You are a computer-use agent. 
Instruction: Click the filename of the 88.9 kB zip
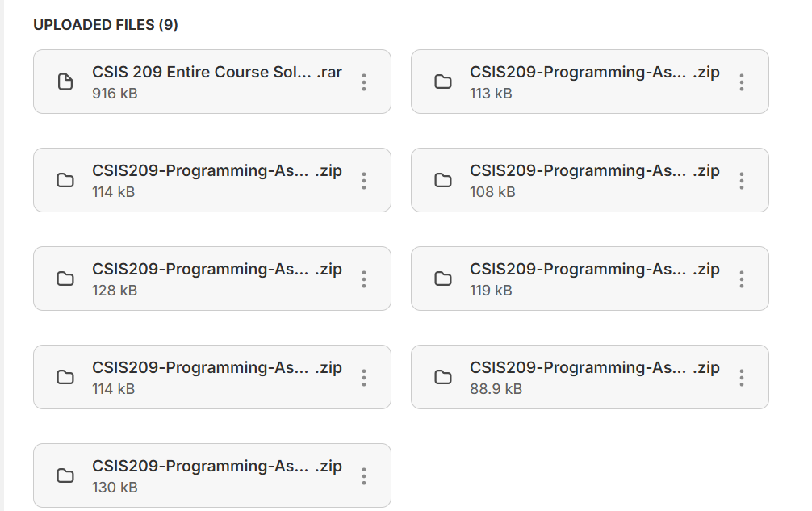(x=594, y=367)
